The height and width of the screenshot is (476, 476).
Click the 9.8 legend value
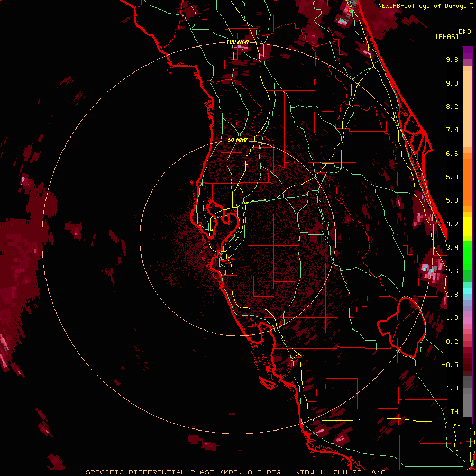[452, 59]
